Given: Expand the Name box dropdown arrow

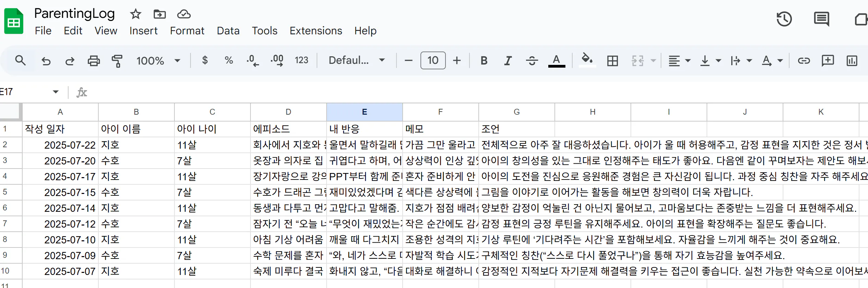Looking at the screenshot, I should tap(56, 92).
